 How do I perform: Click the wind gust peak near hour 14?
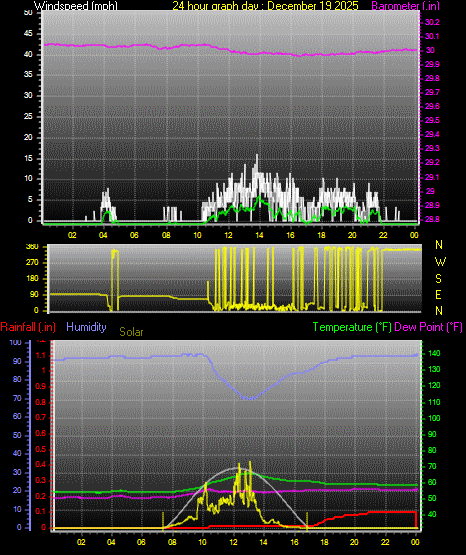(257, 156)
